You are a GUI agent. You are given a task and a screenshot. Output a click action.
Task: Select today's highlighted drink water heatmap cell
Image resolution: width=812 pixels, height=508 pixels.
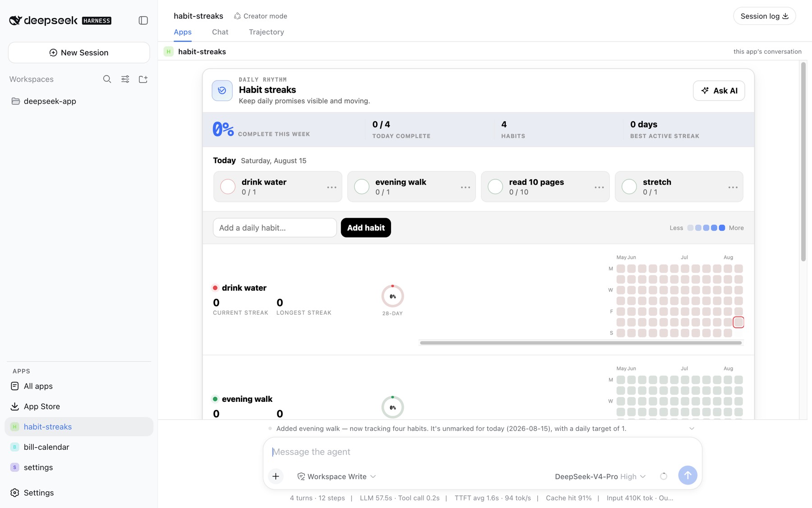(x=738, y=322)
